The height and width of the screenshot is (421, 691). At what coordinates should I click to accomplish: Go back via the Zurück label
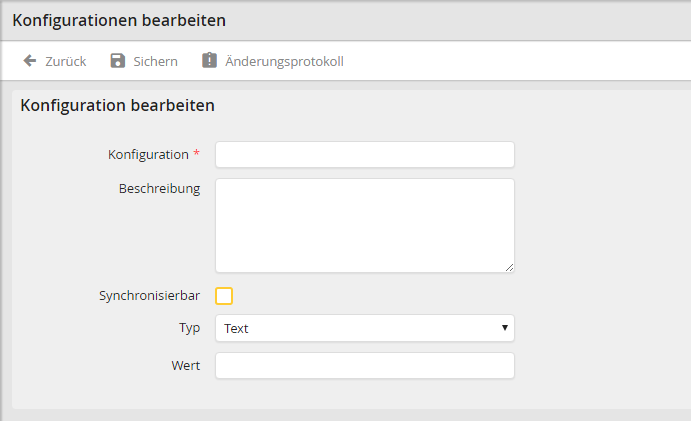[x=66, y=61]
